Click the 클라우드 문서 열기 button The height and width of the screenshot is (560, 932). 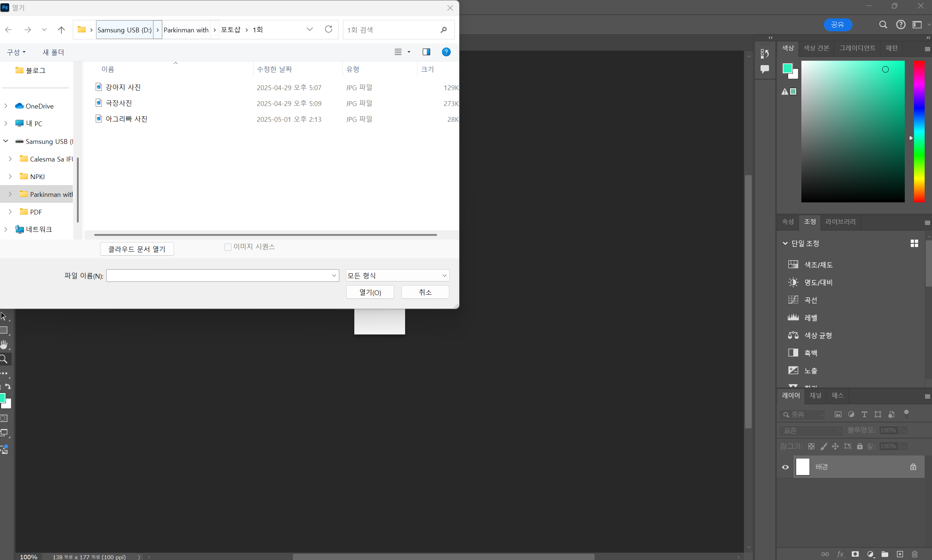click(x=137, y=249)
